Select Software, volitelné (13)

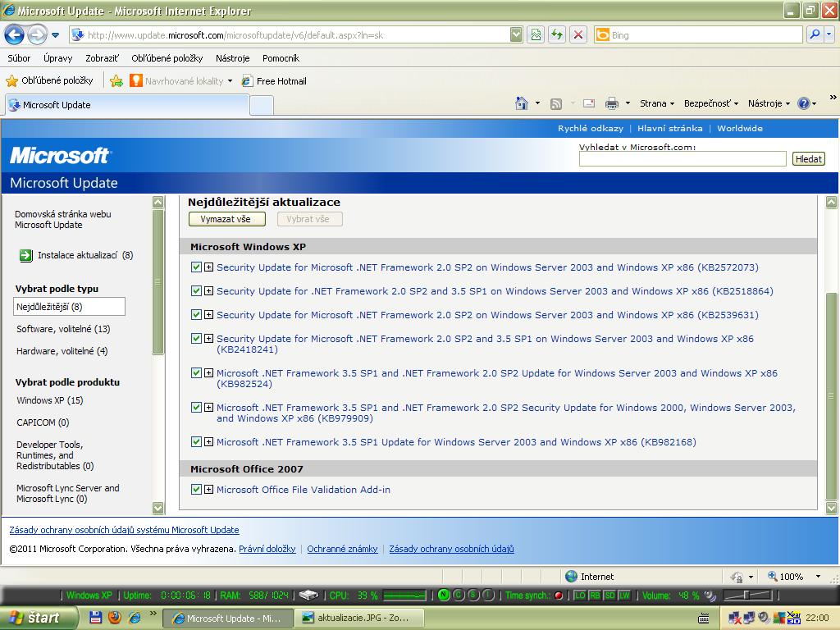tap(63, 329)
